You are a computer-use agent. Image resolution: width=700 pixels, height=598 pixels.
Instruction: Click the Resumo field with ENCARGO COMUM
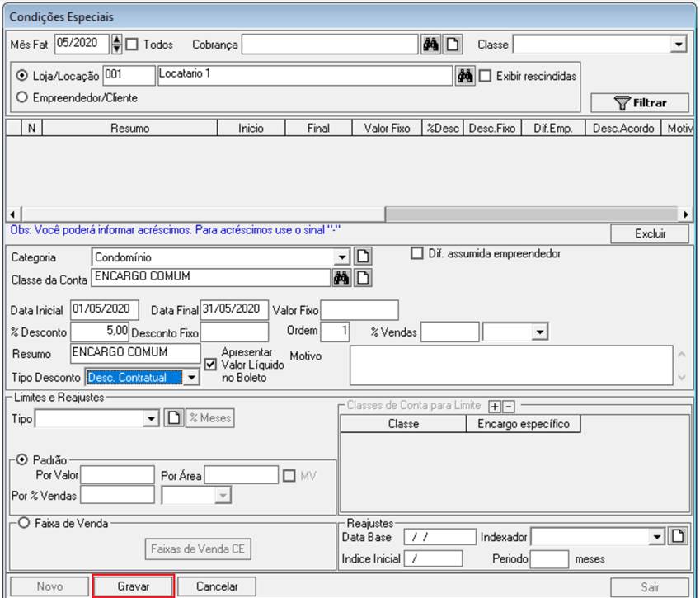click(x=135, y=353)
